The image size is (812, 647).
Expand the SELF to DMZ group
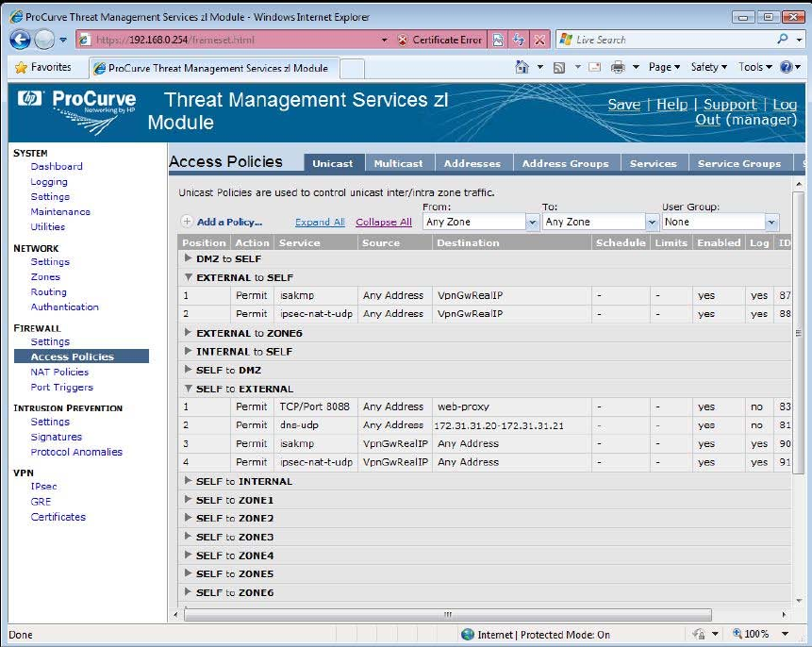[188, 370]
